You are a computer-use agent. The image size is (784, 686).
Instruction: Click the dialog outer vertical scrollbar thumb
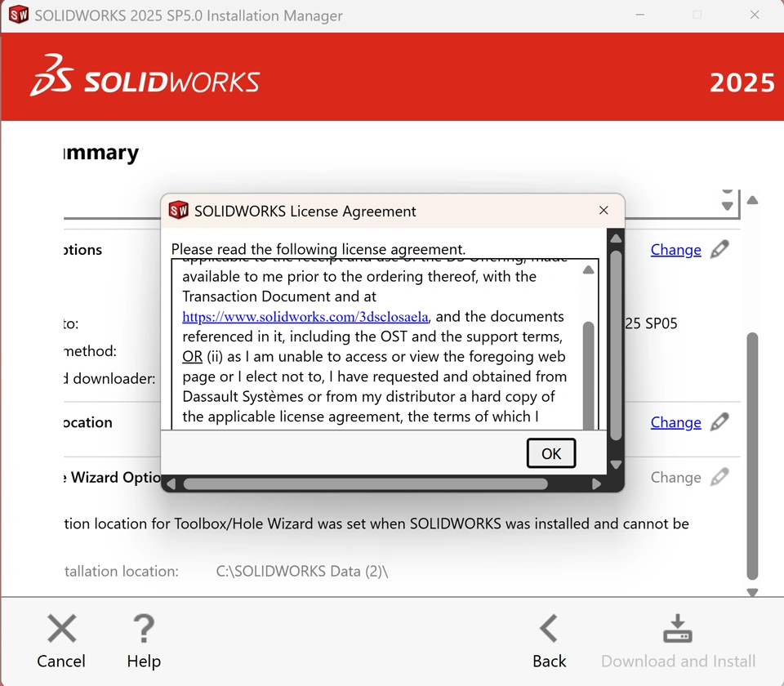pos(616,345)
